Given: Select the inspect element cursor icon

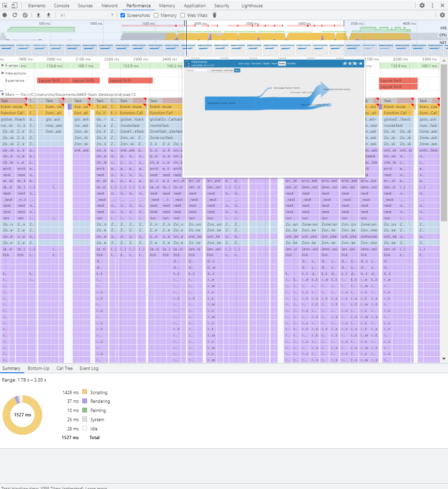Looking at the screenshot, I should click(6, 5).
